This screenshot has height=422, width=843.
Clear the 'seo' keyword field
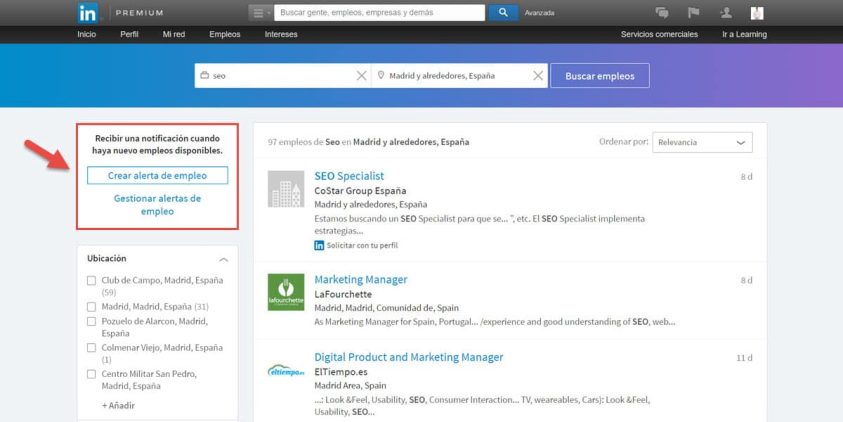[x=362, y=76]
